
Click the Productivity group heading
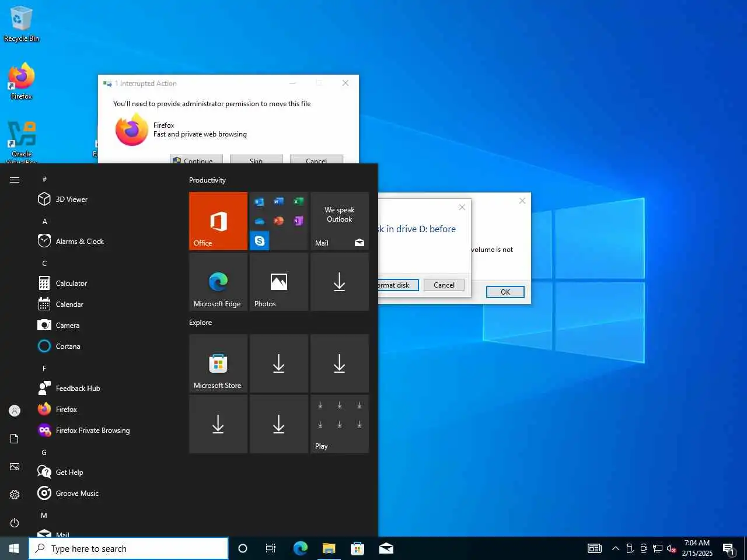(207, 180)
